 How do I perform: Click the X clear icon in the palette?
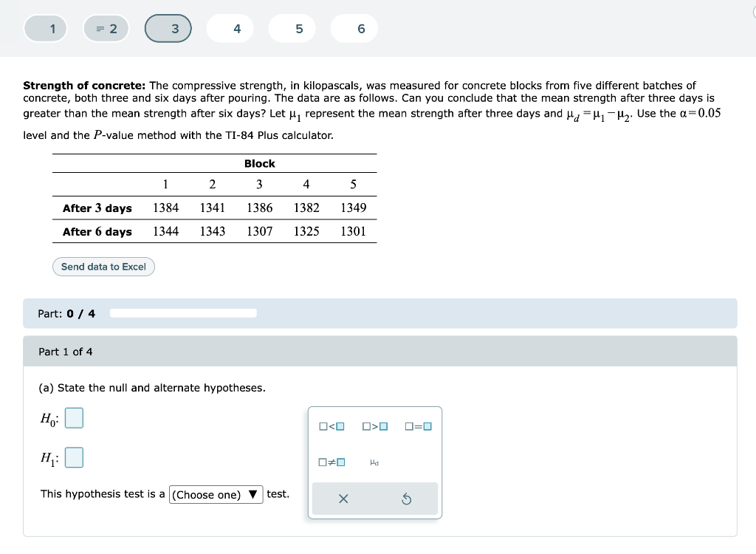(x=343, y=499)
